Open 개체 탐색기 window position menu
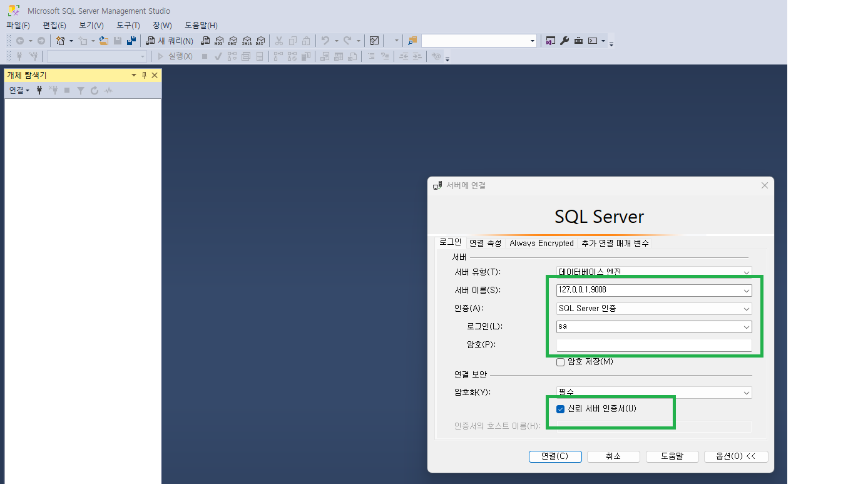The image size is (868, 484). 133,75
